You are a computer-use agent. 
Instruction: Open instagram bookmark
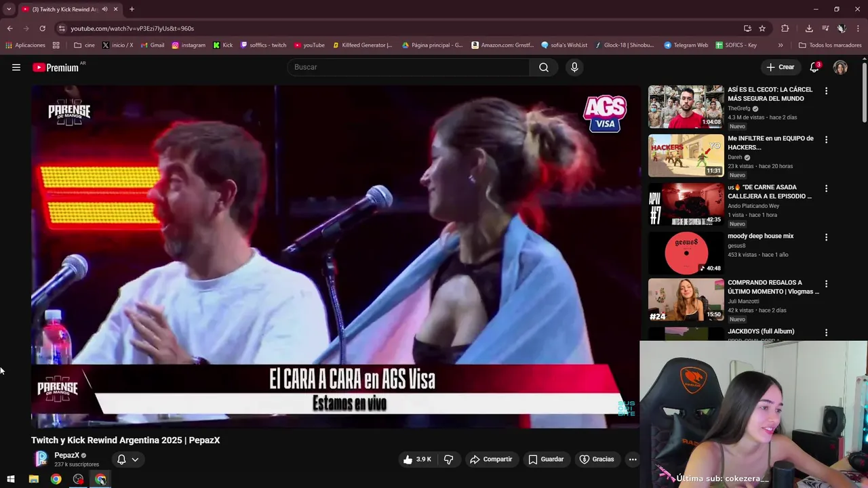click(x=189, y=45)
